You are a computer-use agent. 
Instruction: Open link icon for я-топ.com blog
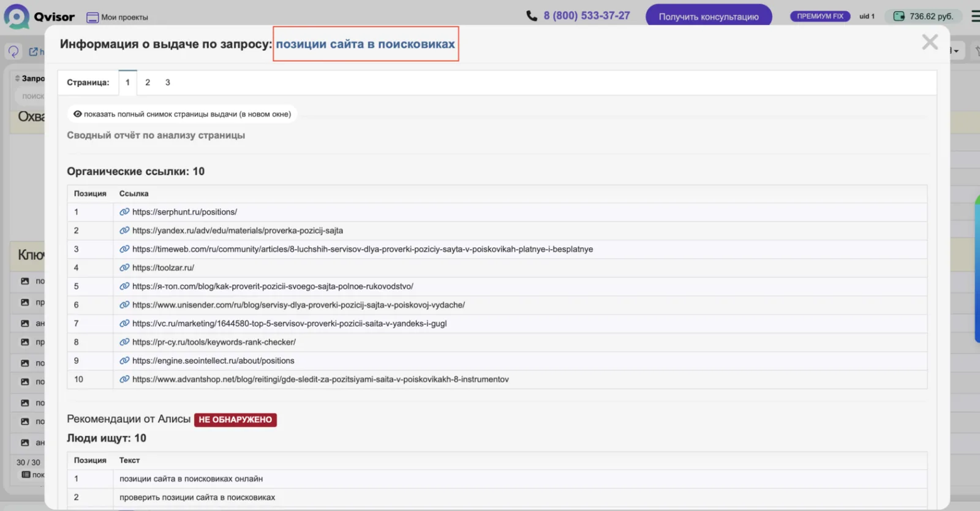pyautogui.click(x=124, y=286)
